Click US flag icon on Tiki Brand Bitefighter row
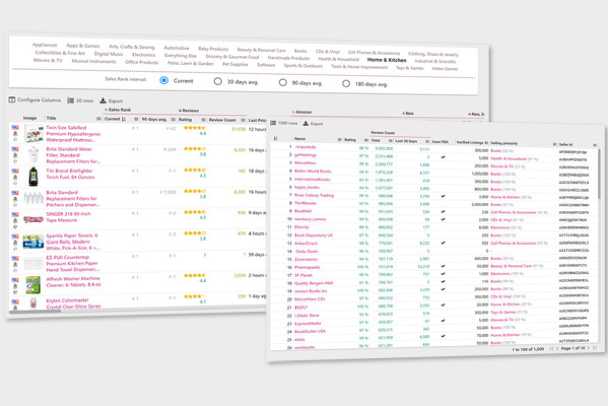 (15, 171)
